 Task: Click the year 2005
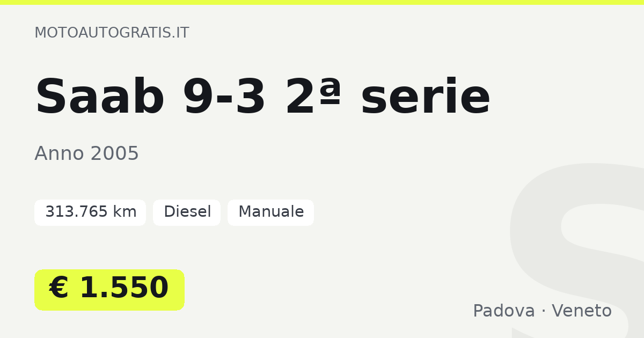pyautogui.click(x=114, y=154)
